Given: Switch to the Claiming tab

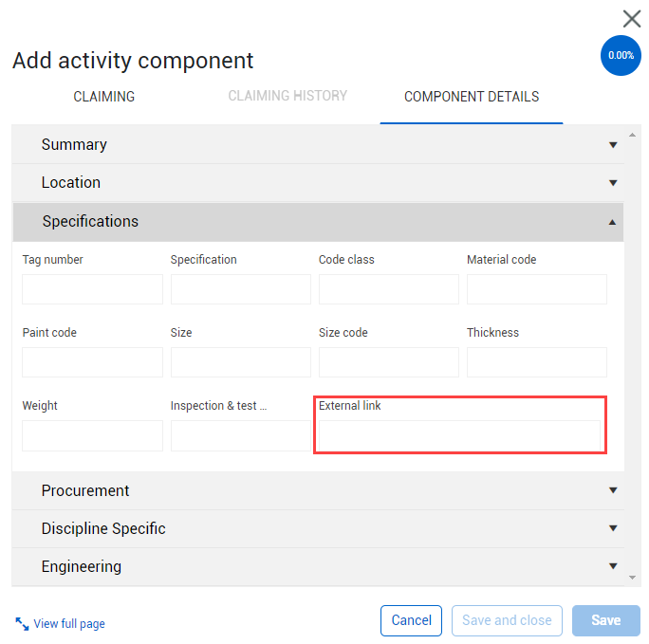Looking at the screenshot, I should click(104, 97).
